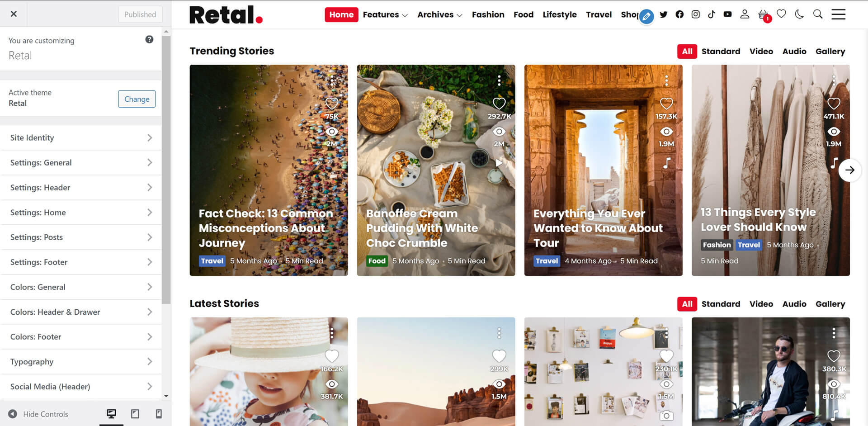868x426 pixels.
Task: Expand the Site Identity customizer section
Action: (81, 137)
